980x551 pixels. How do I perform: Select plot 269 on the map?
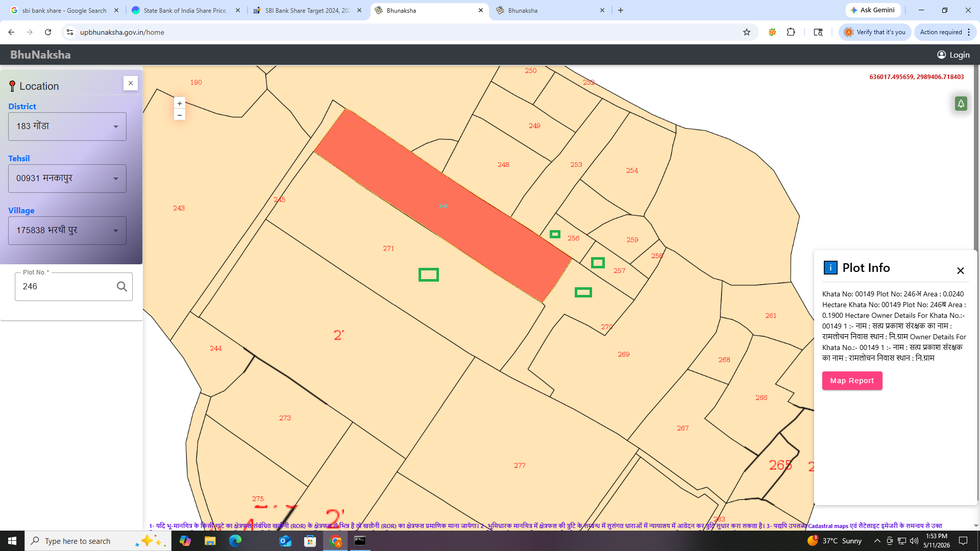(x=624, y=354)
